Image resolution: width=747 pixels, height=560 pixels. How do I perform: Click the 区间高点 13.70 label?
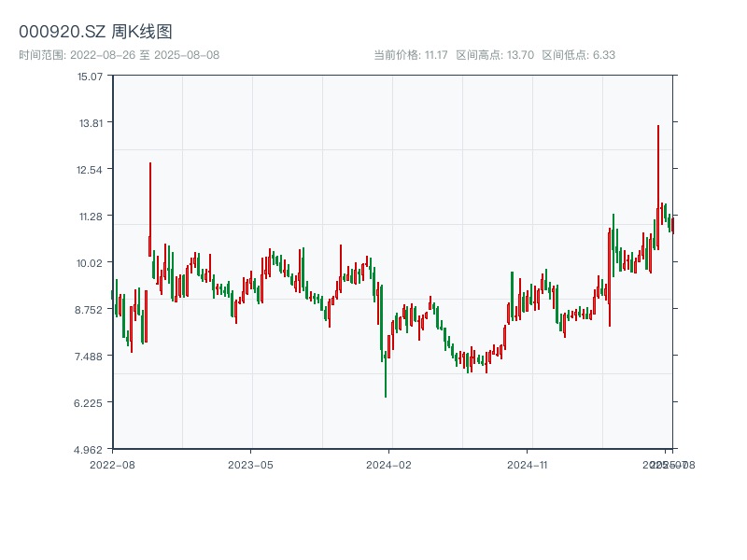495,55
